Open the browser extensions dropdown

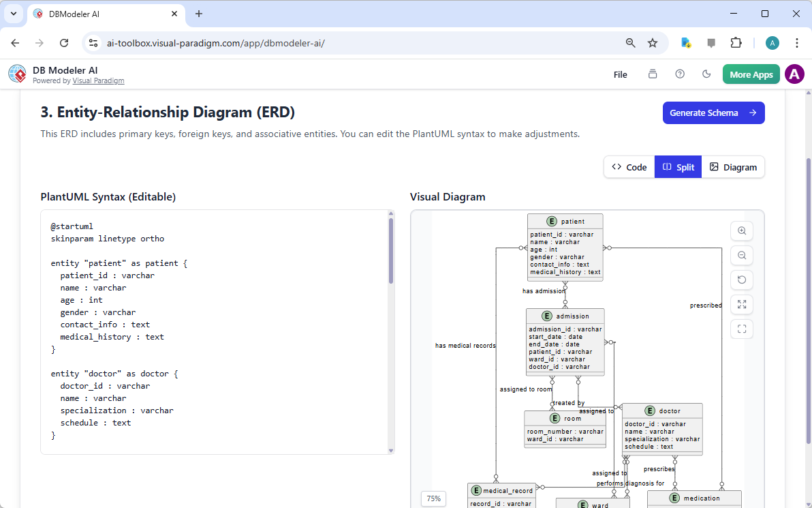pos(736,42)
